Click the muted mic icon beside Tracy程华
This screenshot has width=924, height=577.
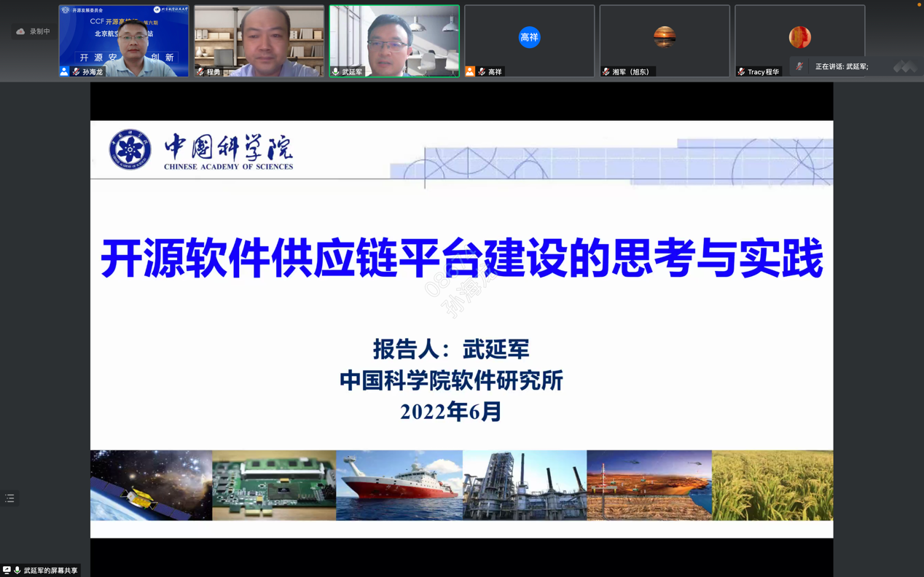(741, 71)
